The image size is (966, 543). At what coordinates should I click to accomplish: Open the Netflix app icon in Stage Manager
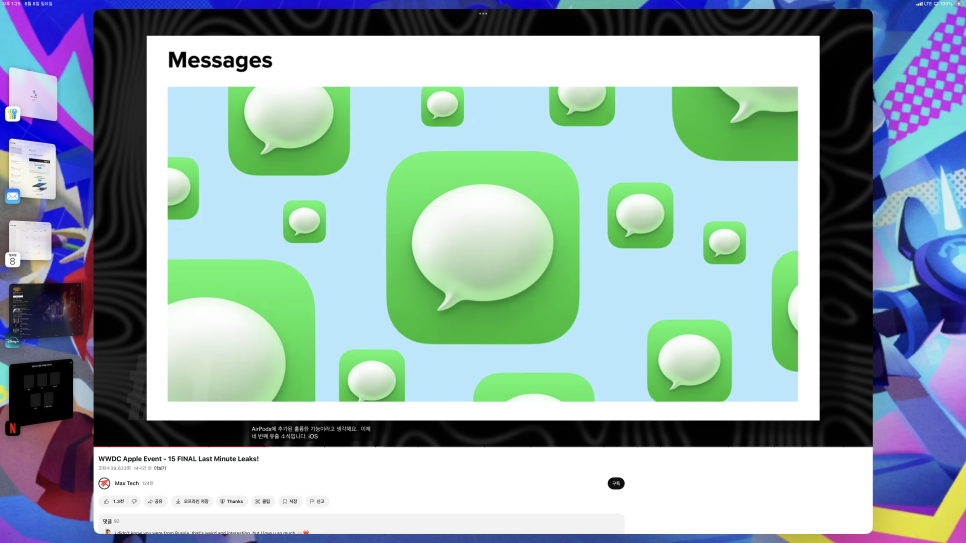tap(12, 428)
